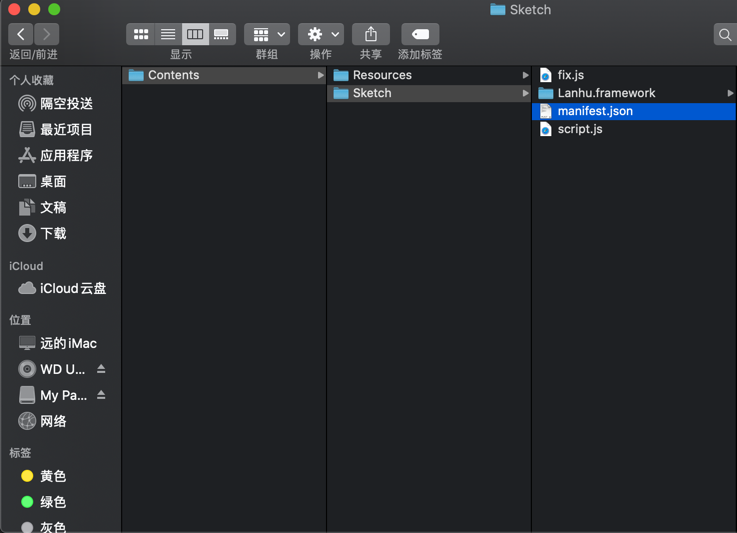
Task: Switch to list view mode
Action: point(168,34)
